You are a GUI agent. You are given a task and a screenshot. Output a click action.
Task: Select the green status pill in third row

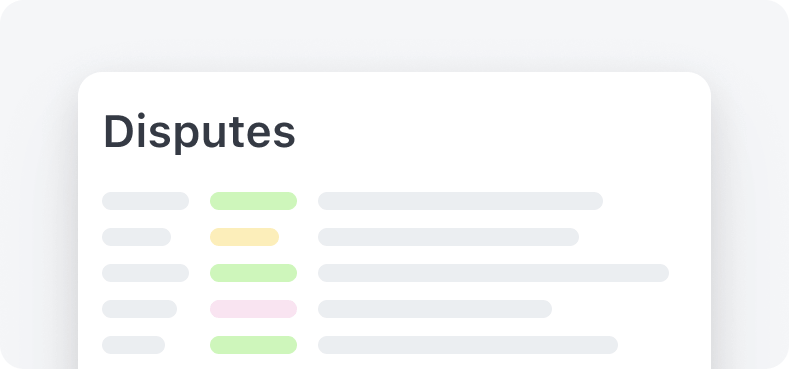[x=253, y=273]
